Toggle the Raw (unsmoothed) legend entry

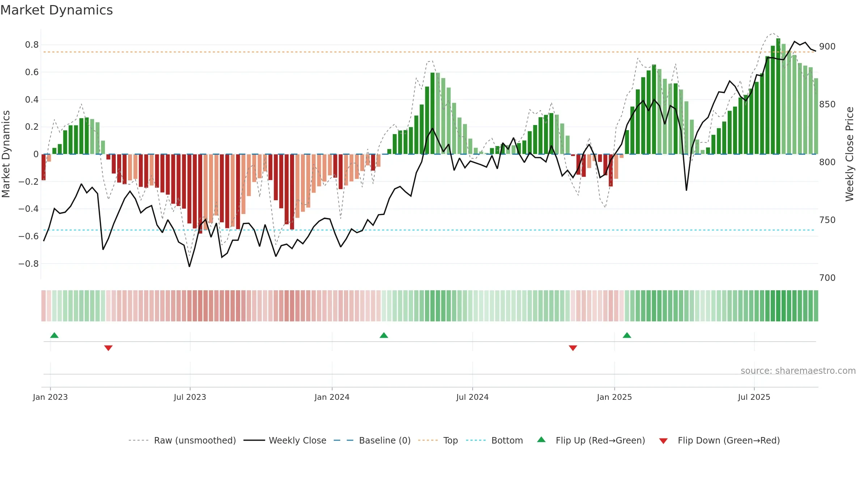click(182, 440)
